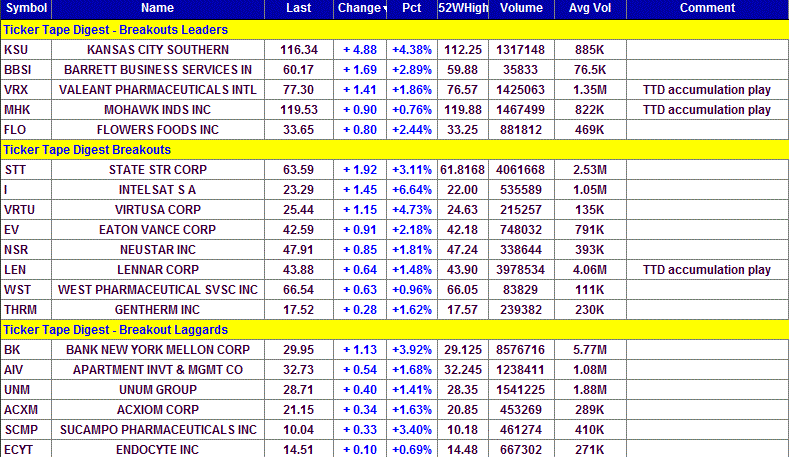Screen dimensions: 789x457
Task: Click the UNM symbol cell
Action: pos(26,390)
